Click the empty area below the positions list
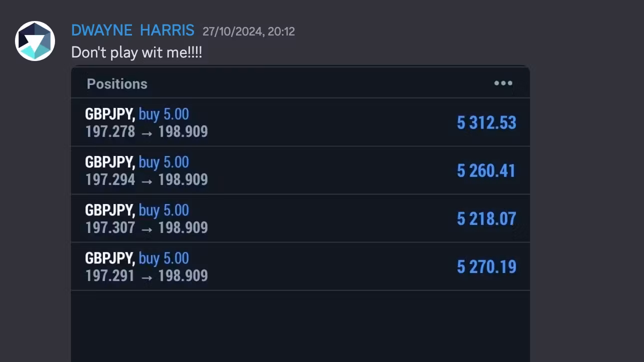Viewport: 644px width, 362px height. pyautogui.click(x=300, y=325)
